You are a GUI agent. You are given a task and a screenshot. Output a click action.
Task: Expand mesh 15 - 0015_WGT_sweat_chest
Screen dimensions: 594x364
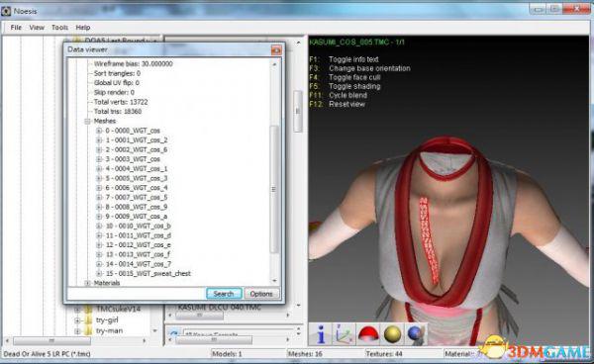tap(99, 274)
